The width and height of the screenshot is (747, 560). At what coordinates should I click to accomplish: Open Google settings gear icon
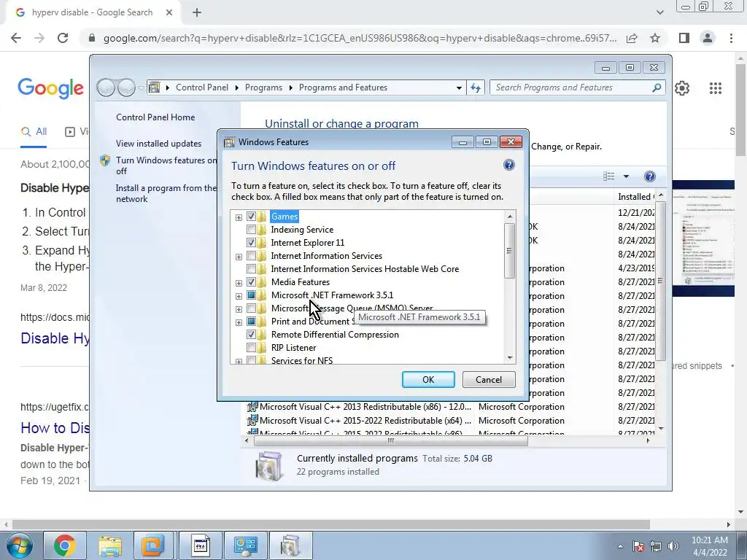tap(682, 88)
